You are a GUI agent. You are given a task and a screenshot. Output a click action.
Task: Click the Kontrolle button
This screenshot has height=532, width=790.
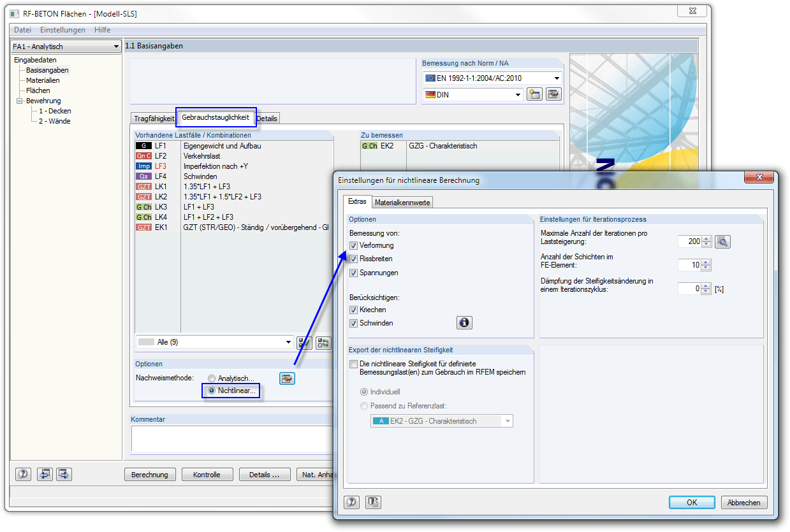tap(207, 475)
